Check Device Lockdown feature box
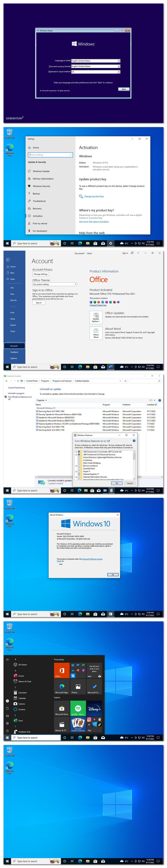Screen dimensions: 167x868 pos(79,466)
